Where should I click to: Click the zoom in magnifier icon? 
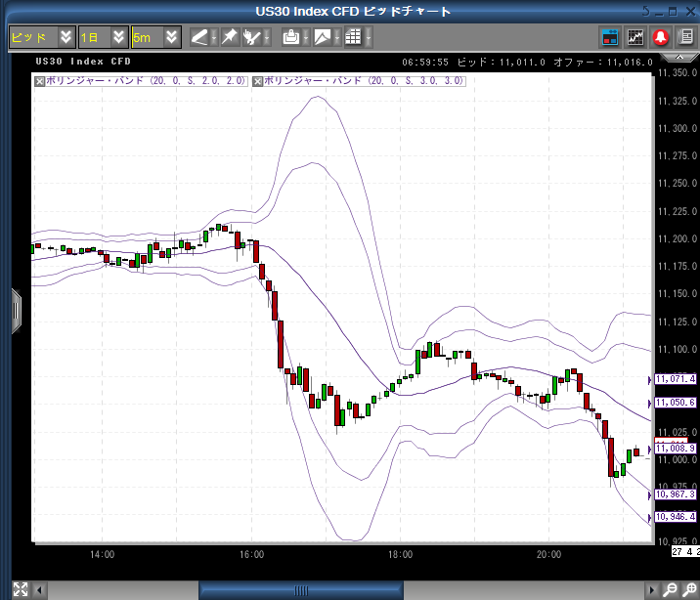pyautogui.click(x=689, y=589)
